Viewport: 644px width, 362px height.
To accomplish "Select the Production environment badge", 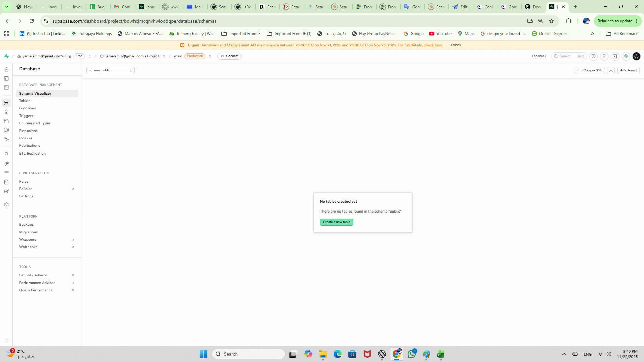I will coord(195,56).
